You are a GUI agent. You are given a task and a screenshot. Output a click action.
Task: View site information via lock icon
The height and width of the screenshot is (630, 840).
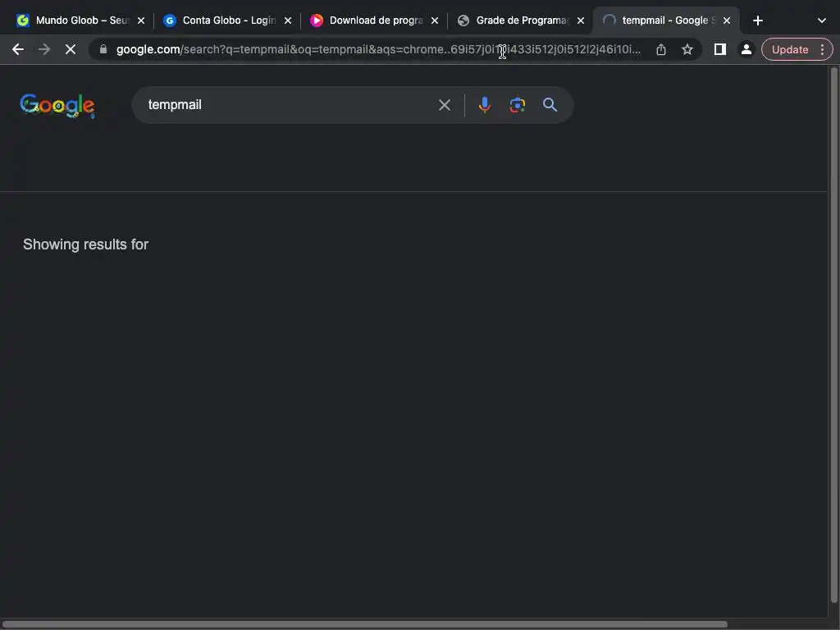[103, 49]
